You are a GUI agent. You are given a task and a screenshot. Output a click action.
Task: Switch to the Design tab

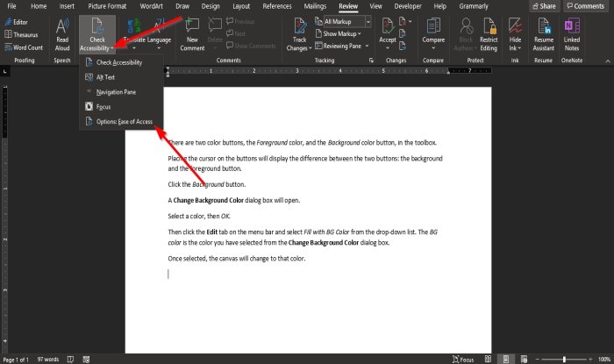click(x=211, y=6)
